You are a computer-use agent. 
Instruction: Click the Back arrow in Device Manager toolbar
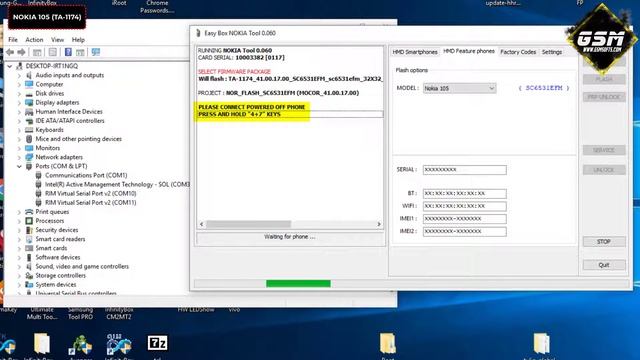(10, 52)
